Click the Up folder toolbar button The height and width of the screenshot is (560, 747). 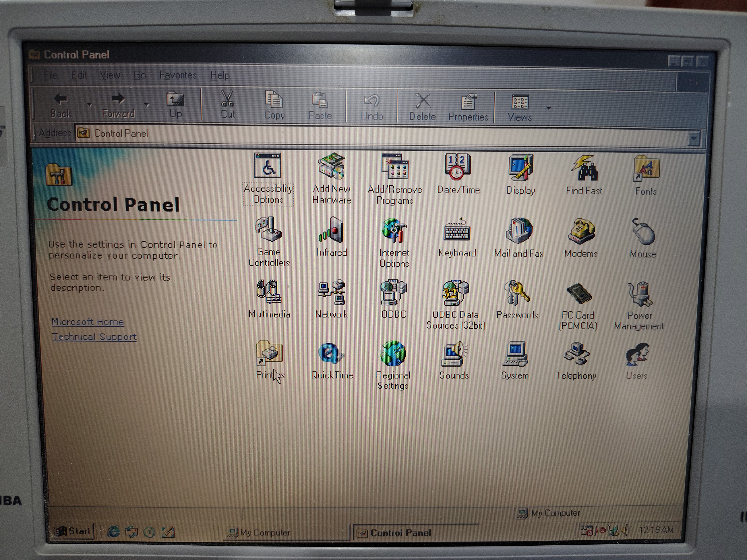coord(175,104)
